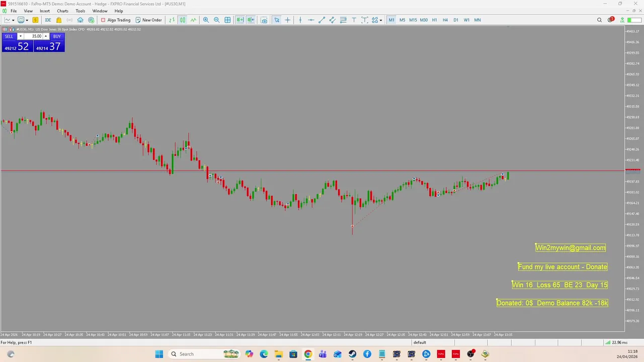Take chart screenshot camera icon
Screen dimensions: 644x362
(x=264, y=20)
